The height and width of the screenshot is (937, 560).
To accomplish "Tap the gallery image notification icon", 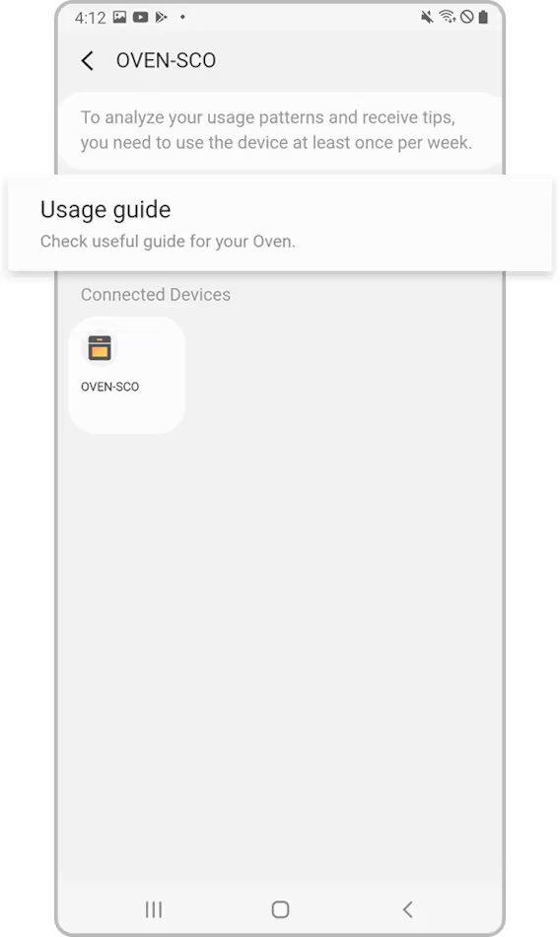I will (119, 17).
